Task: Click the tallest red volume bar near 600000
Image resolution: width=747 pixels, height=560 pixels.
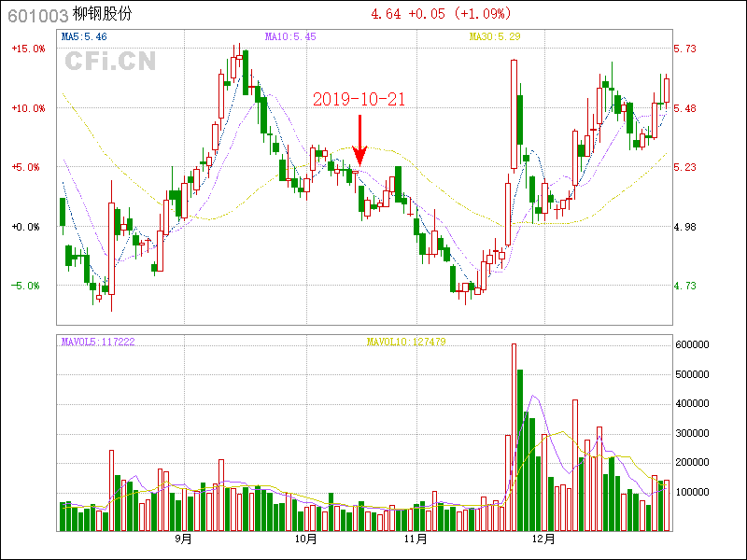Action: (514, 437)
